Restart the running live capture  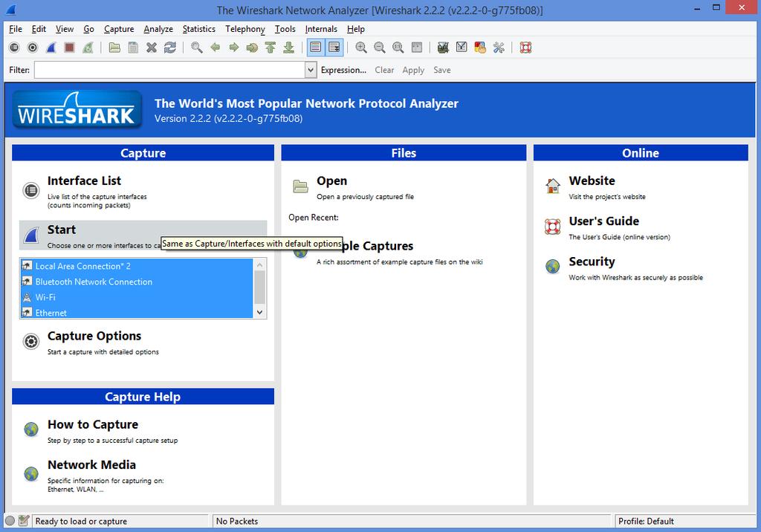point(88,48)
